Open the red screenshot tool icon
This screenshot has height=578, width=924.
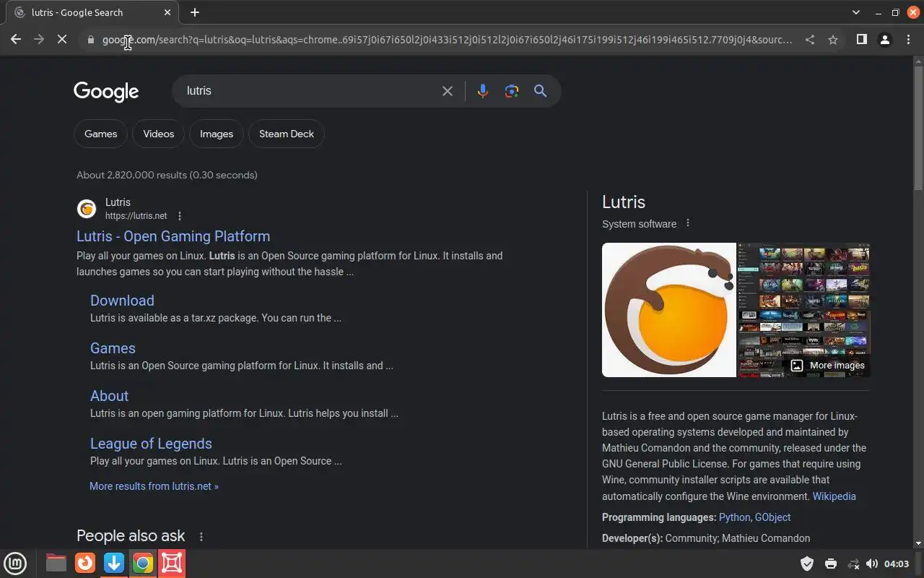pyautogui.click(x=172, y=563)
